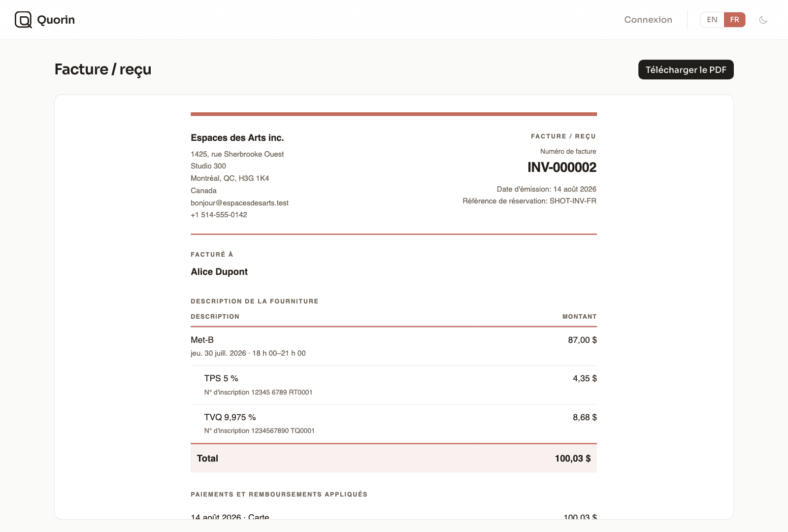Switch language to EN
The width and height of the screenshot is (788, 532).
pos(712,20)
